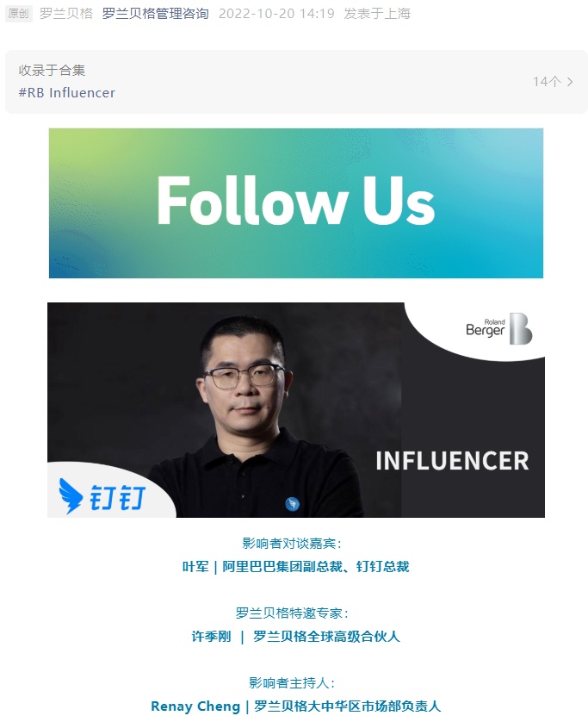Click the INFLUENCER title text

point(452,461)
